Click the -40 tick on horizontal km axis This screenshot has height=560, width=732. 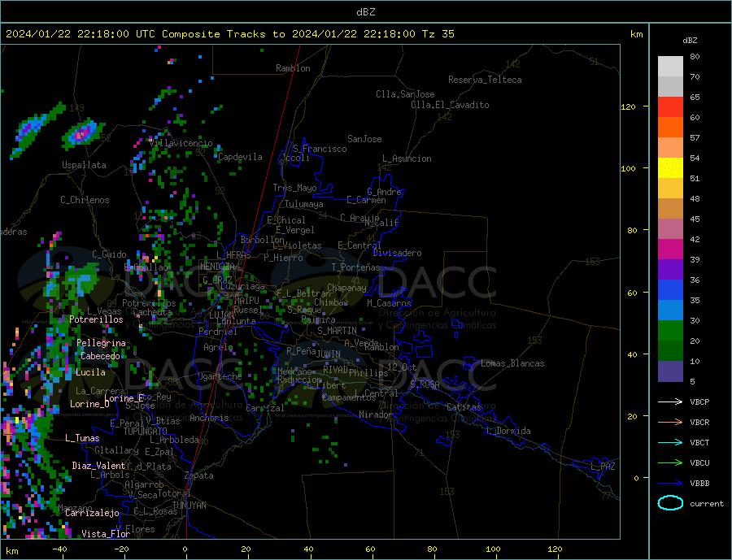pyautogui.click(x=59, y=549)
